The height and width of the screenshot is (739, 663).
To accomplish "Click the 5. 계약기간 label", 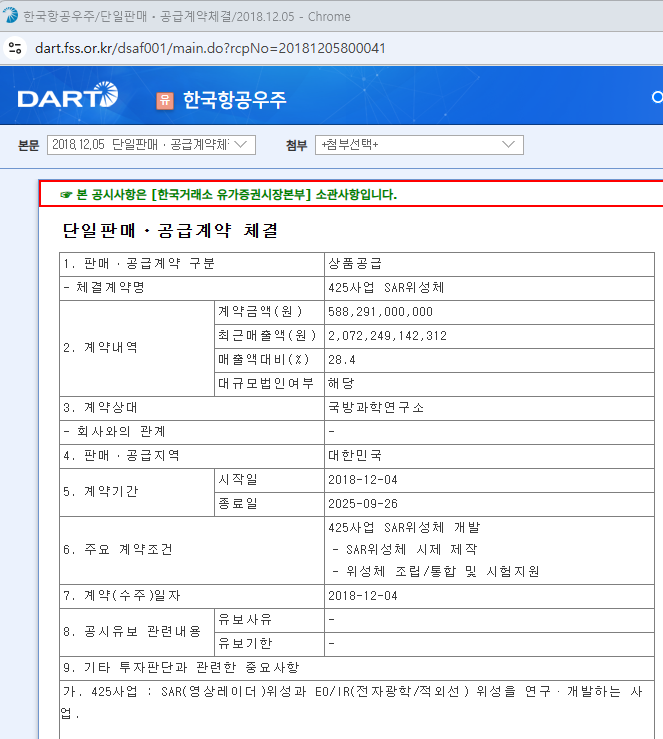I will click(x=100, y=492).
